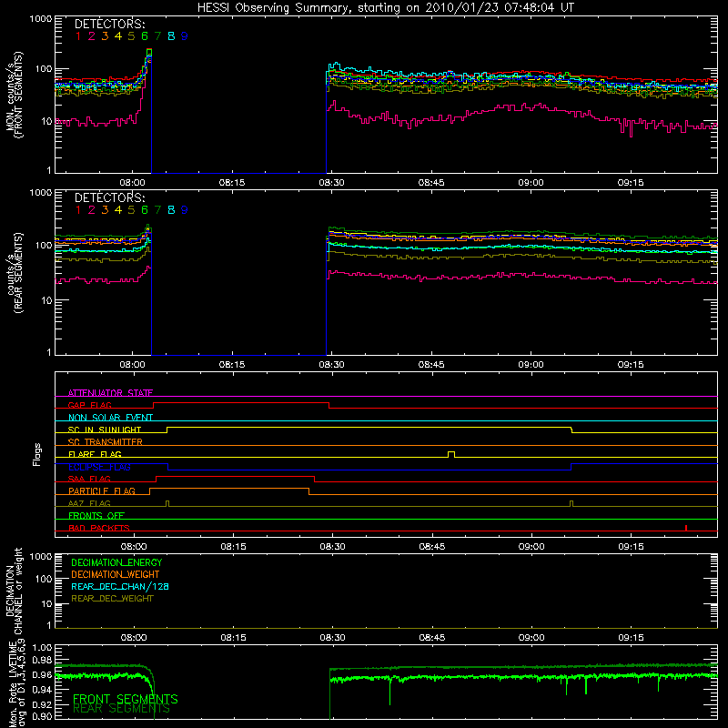Click "10" y-axis value of rear segments panel
The image size is (728, 728).
[x=47, y=301]
